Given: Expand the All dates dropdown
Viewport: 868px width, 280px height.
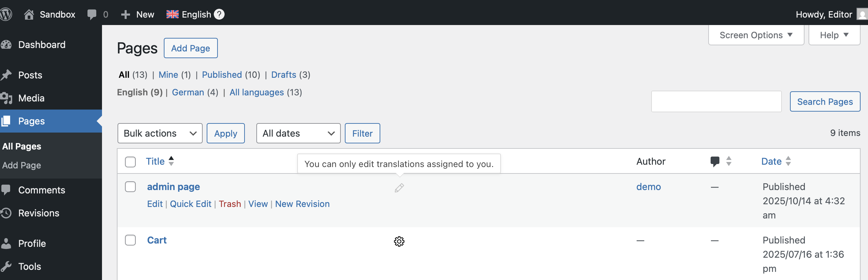Looking at the screenshot, I should [x=298, y=133].
